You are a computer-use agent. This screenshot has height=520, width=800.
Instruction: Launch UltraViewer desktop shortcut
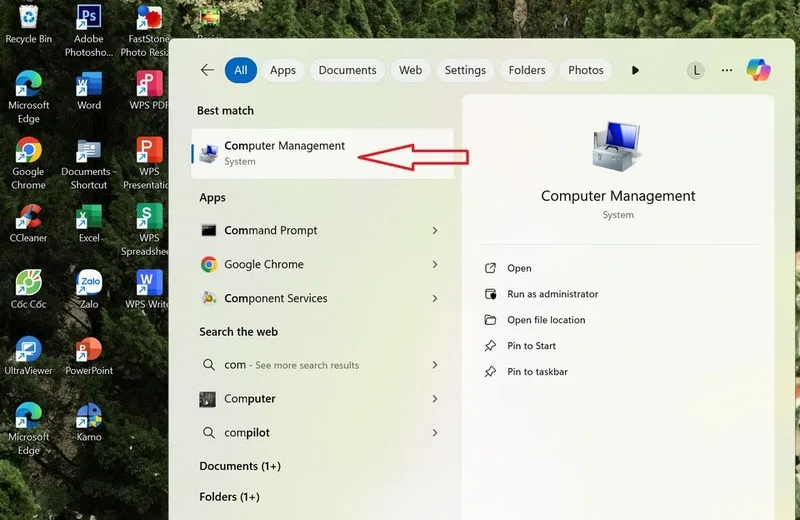point(29,356)
